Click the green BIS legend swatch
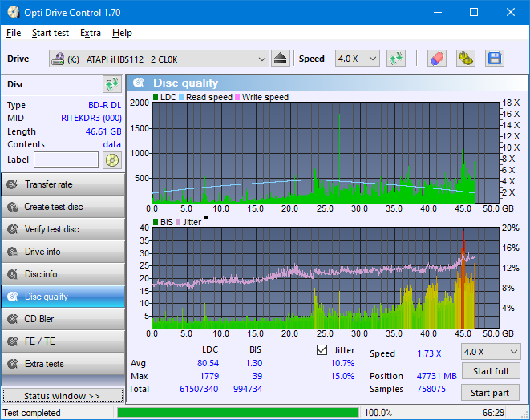 tap(156, 222)
